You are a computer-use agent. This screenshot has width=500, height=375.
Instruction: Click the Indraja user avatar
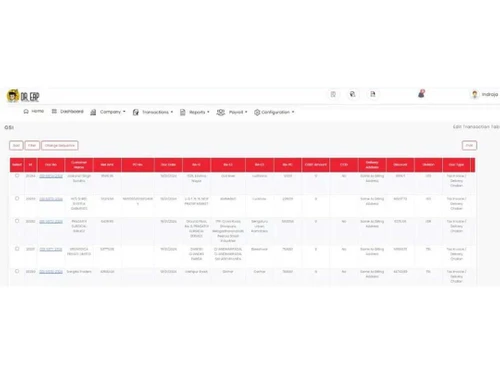tap(475, 94)
